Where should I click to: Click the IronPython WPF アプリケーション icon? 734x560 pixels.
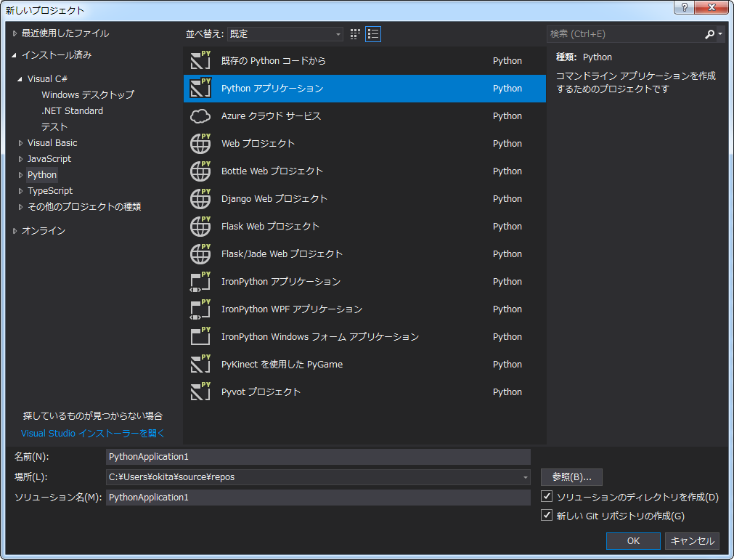point(200,309)
